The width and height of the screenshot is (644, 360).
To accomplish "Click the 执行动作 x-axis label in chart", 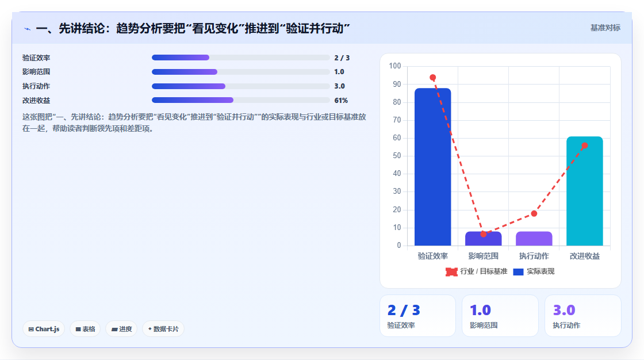I will tap(534, 256).
